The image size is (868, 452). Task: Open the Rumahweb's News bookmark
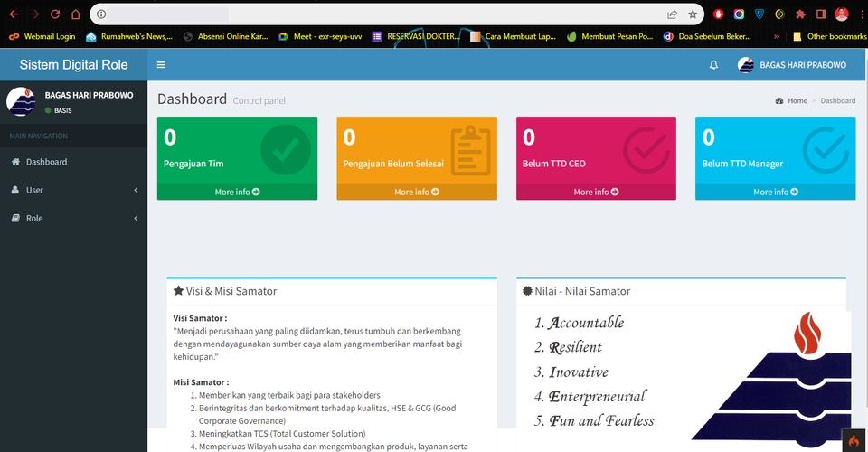point(129,36)
